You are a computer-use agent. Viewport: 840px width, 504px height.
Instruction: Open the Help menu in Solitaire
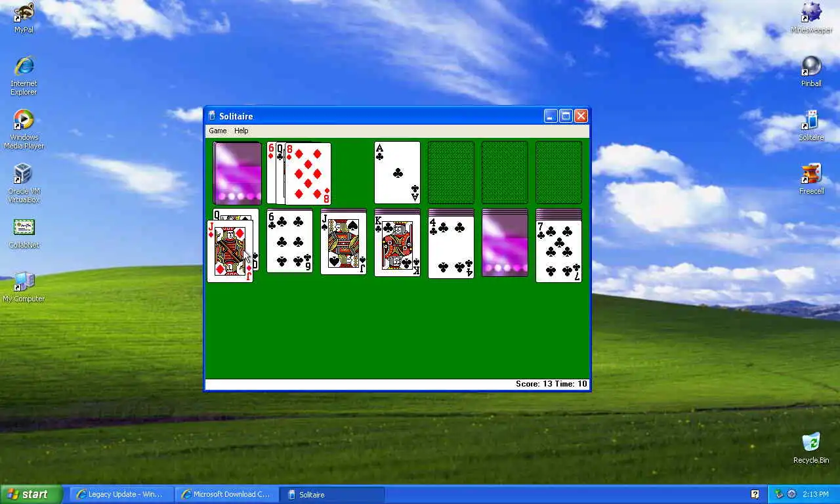[x=241, y=131]
